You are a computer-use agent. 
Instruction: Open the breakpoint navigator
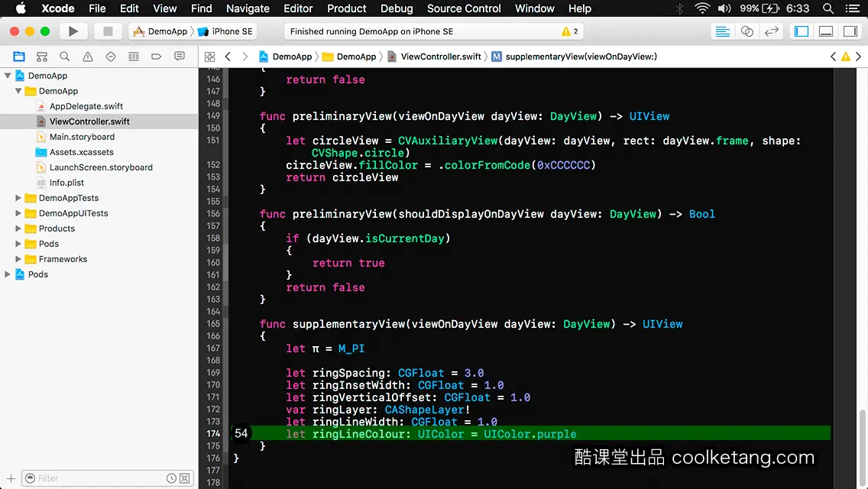156,57
